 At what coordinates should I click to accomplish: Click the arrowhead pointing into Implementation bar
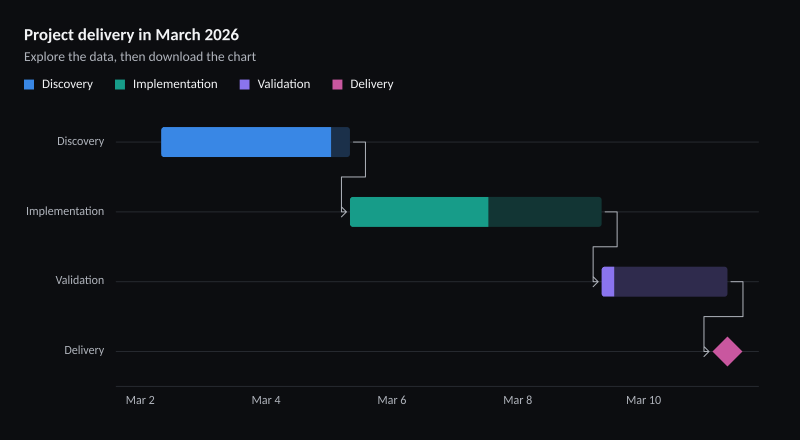(x=344, y=212)
